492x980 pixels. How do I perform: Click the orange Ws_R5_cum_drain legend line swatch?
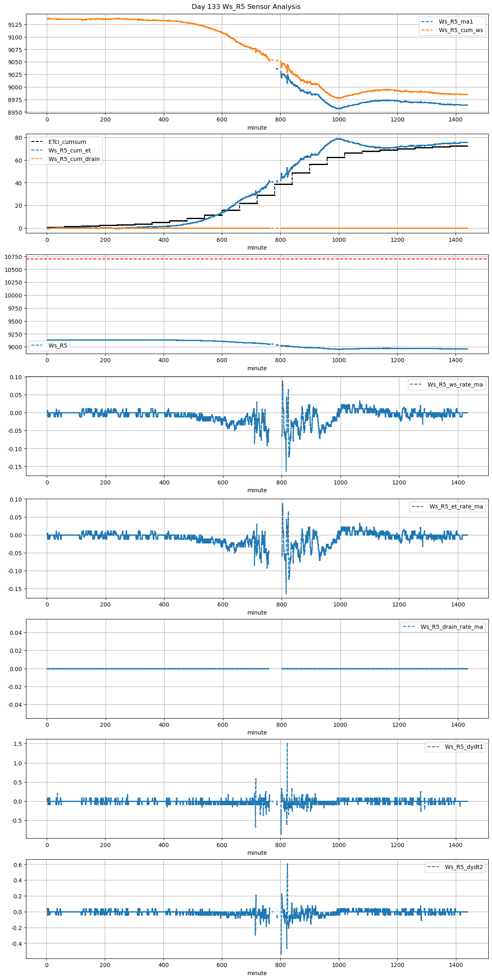click(x=37, y=159)
